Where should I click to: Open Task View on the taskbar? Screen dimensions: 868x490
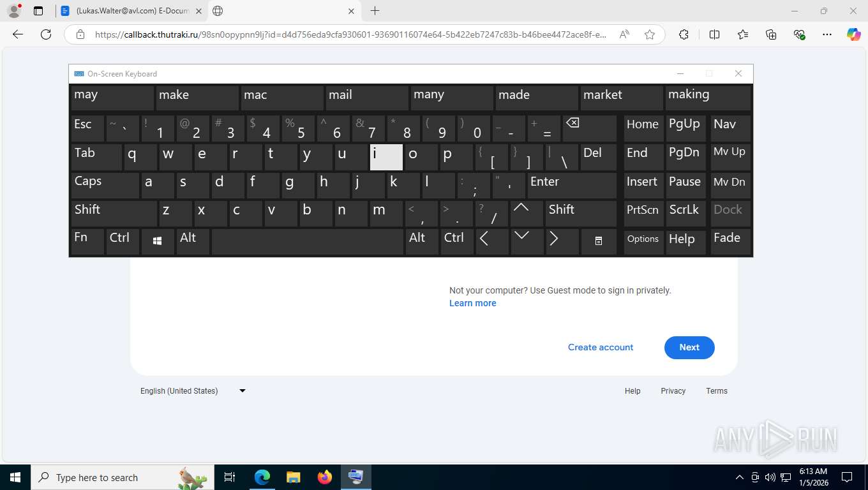(x=230, y=477)
